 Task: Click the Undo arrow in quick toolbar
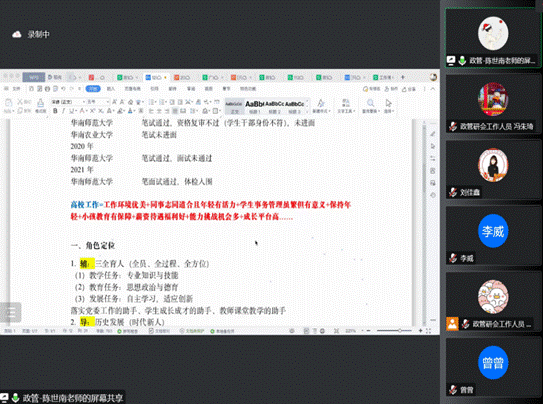pyautogui.click(x=63, y=89)
